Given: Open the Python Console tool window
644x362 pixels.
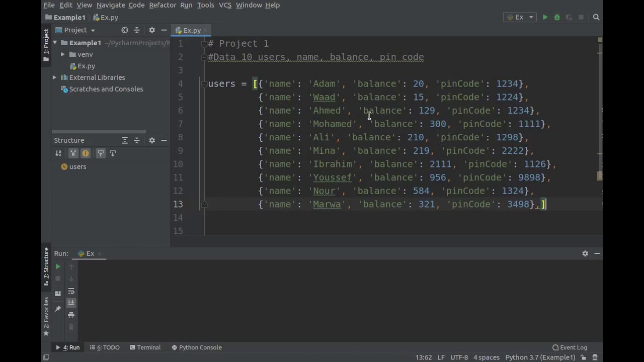Looking at the screenshot, I should (197, 347).
